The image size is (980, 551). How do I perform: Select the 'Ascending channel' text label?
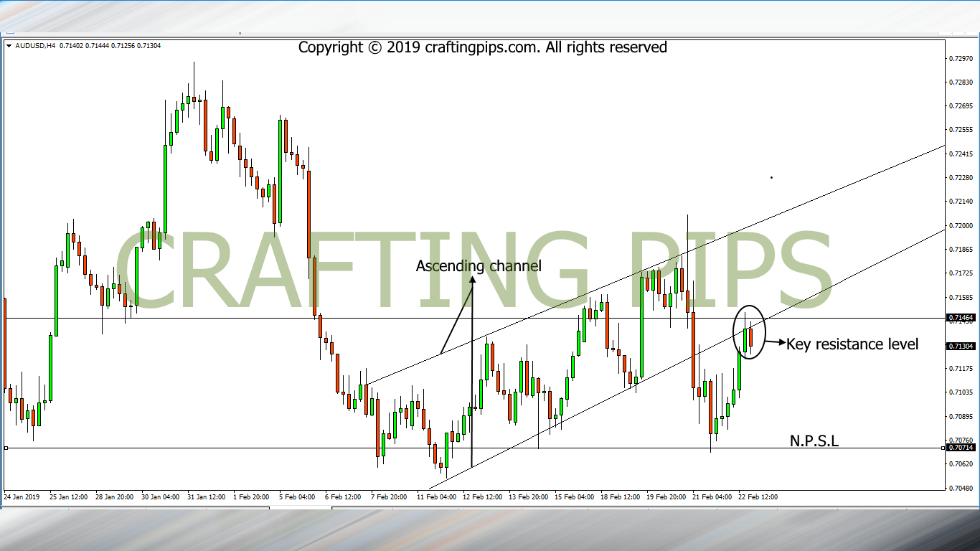click(x=479, y=266)
